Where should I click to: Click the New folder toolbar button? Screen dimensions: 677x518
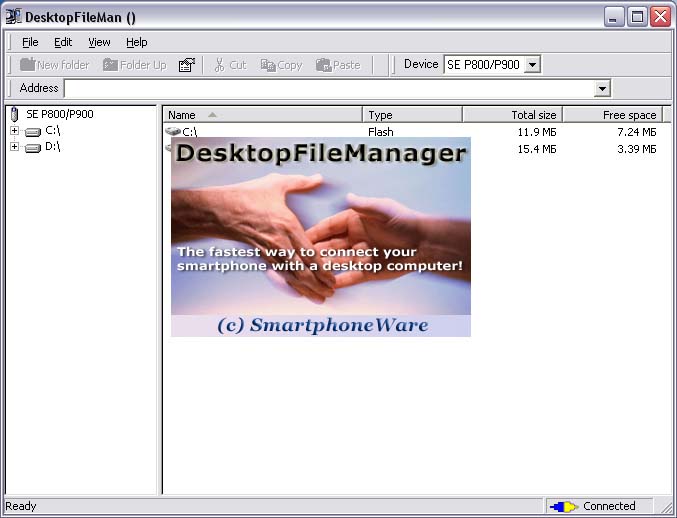(54, 65)
